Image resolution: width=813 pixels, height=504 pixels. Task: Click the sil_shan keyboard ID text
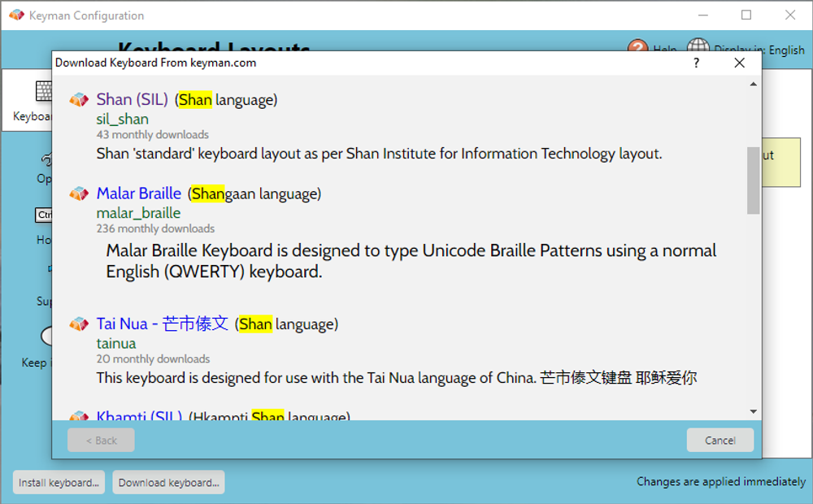[x=123, y=119]
